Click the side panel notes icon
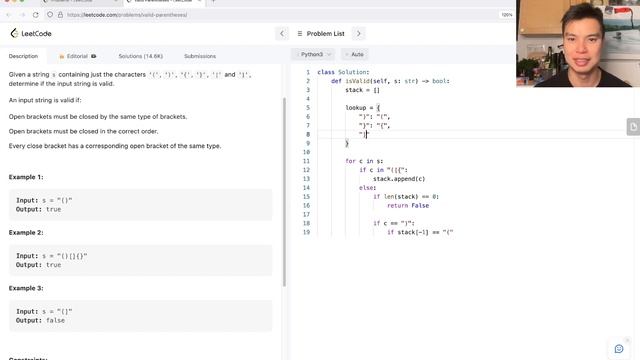This screenshot has width=640, height=360. click(x=633, y=127)
